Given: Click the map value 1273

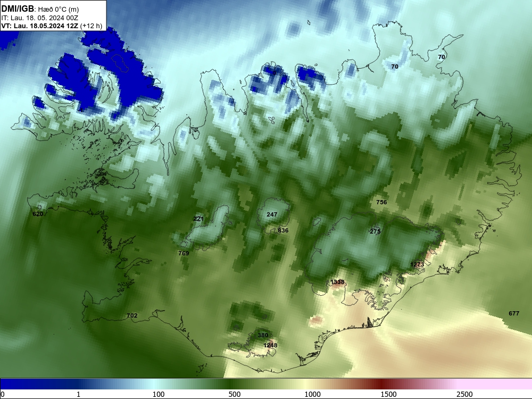Looking at the screenshot, I should 417,264.
